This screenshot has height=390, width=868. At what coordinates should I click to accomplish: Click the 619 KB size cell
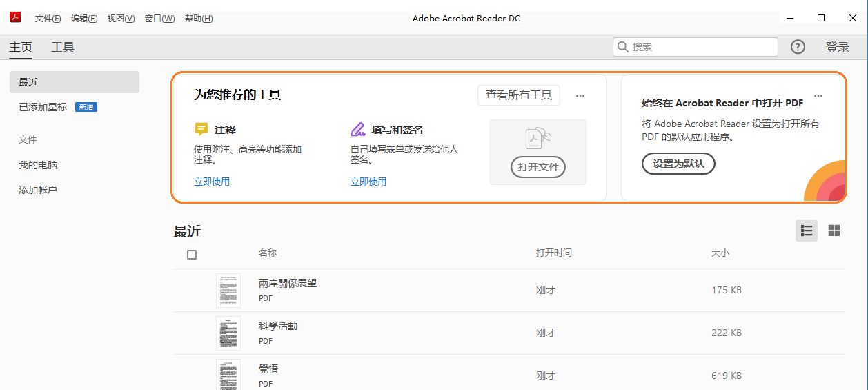click(x=727, y=376)
